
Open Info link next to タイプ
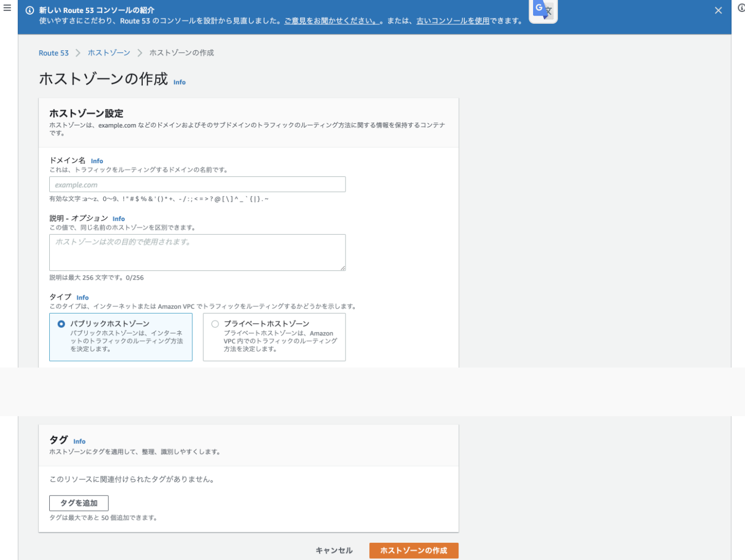pyautogui.click(x=82, y=298)
